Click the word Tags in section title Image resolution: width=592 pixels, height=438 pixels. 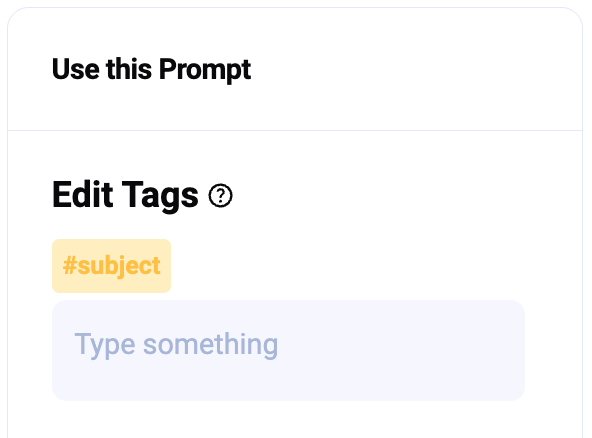[160, 196]
